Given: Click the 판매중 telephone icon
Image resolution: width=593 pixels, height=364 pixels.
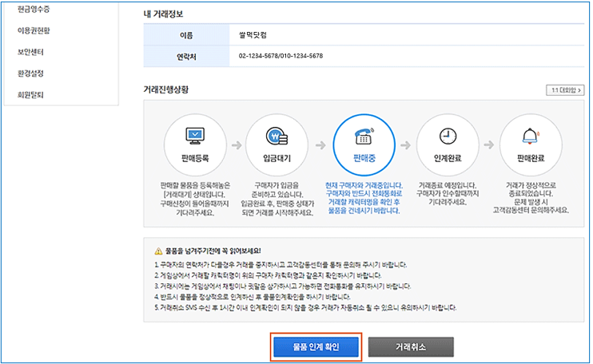Looking at the screenshot, I should (364, 136).
